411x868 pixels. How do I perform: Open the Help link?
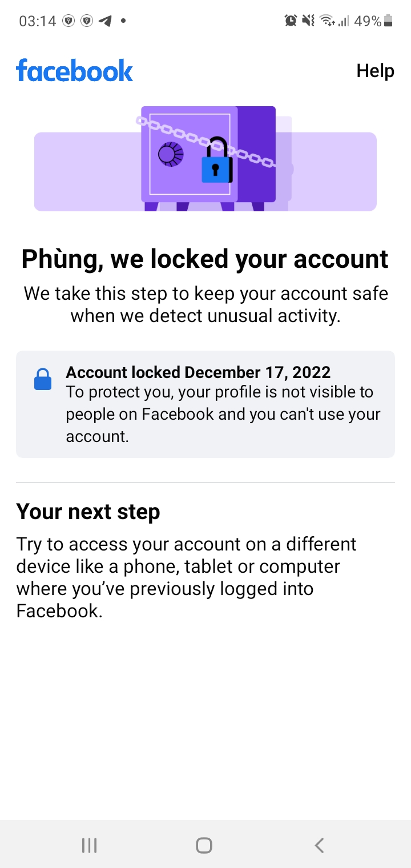click(x=375, y=71)
